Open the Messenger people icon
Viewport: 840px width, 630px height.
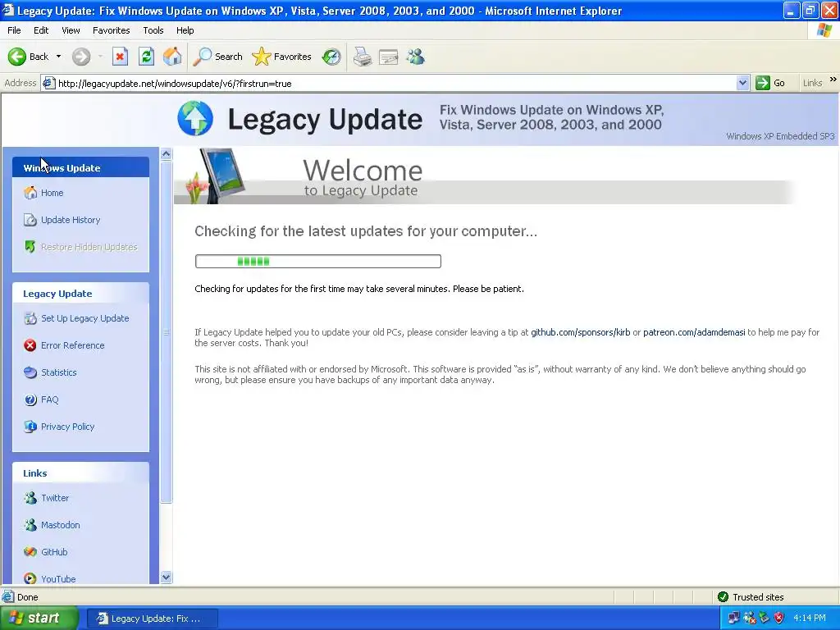[x=415, y=57]
